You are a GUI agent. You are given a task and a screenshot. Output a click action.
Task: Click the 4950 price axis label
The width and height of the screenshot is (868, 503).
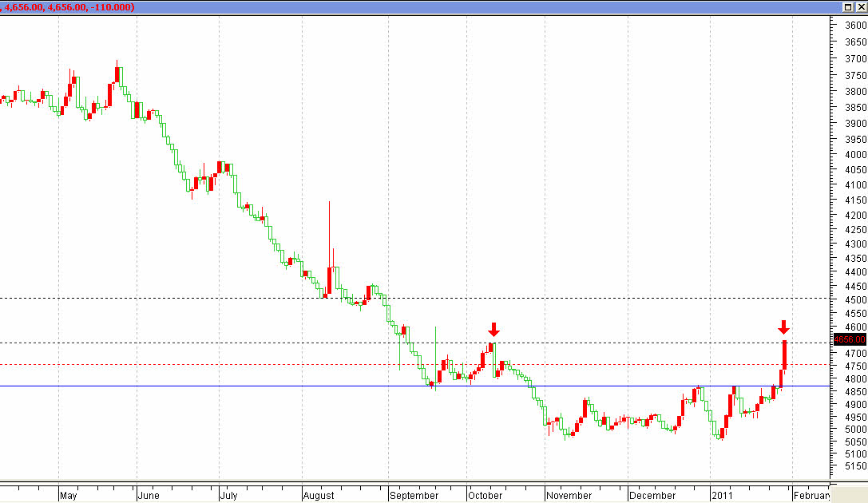click(856, 418)
